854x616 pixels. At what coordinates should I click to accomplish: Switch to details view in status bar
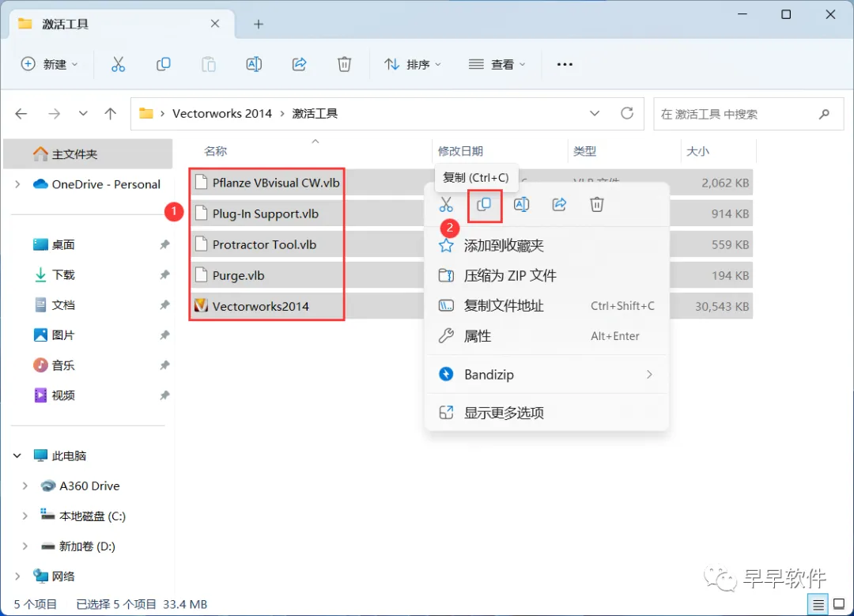point(818,605)
